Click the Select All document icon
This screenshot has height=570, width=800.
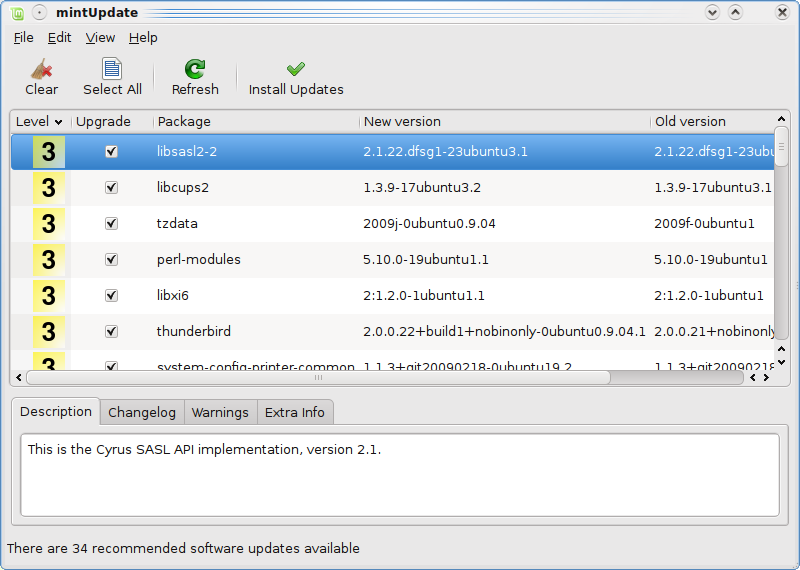pyautogui.click(x=112, y=69)
